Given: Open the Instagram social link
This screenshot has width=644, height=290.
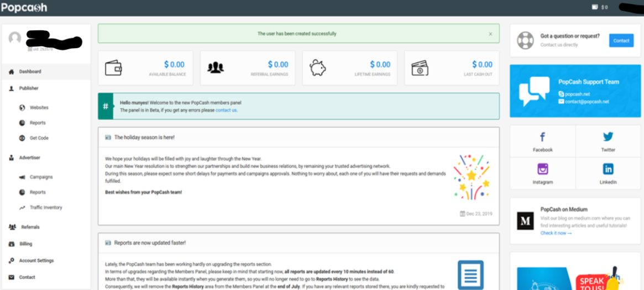Looking at the screenshot, I should (x=542, y=173).
